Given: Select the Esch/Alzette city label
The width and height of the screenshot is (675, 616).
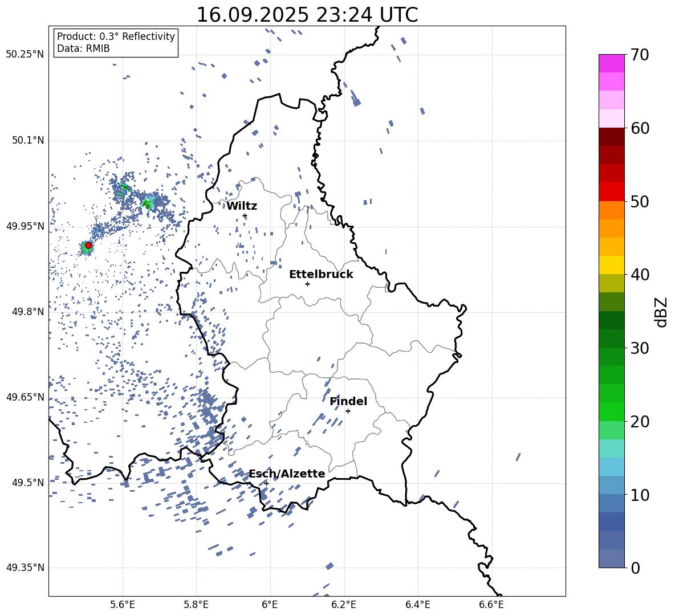Looking at the screenshot, I should pos(287,474).
